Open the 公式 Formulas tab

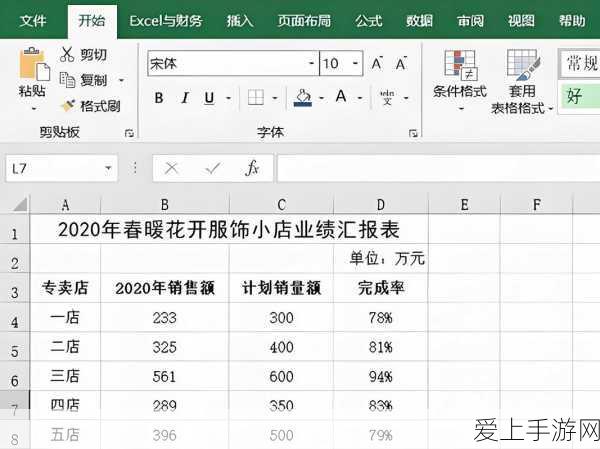pos(368,20)
